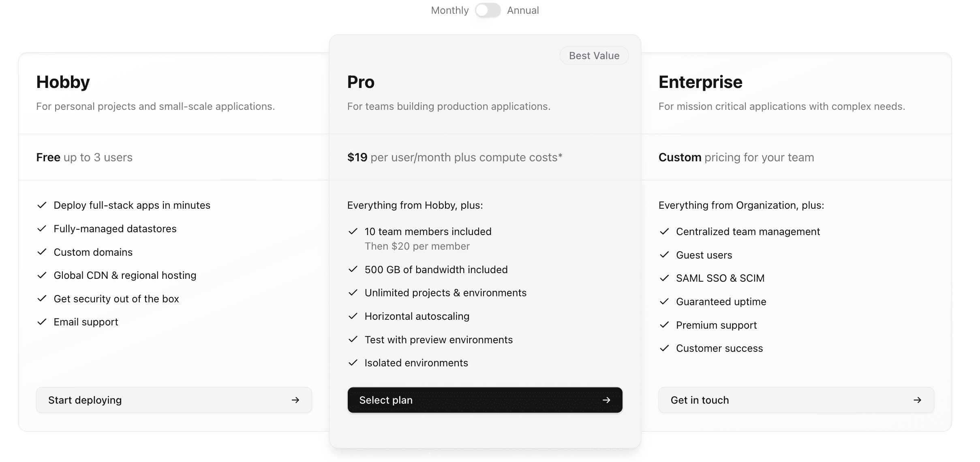Viewport: 980px width, 462px height.
Task: Click checkmark next to Isolated environments
Action: [x=353, y=363]
